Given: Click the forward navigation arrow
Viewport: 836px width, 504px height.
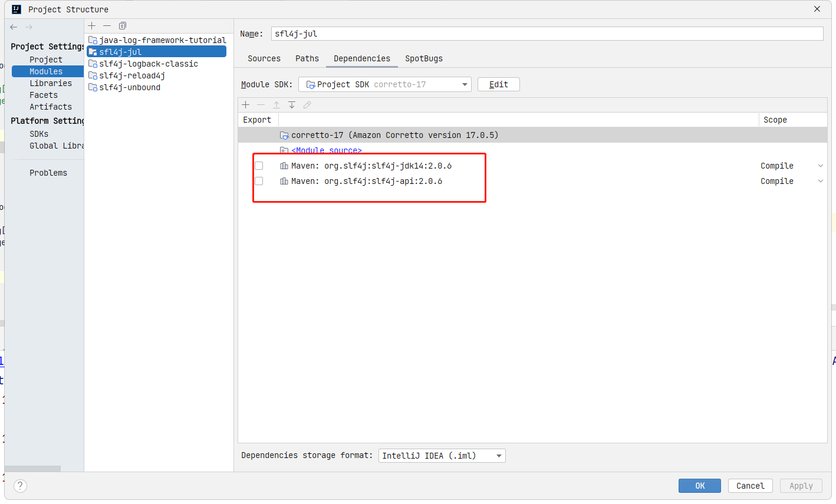Looking at the screenshot, I should point(29,27).
